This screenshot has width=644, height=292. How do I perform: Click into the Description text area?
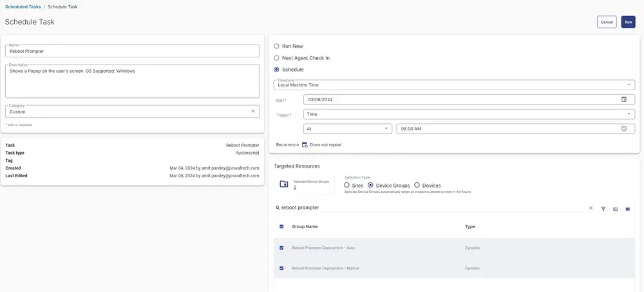coord(132,81)
